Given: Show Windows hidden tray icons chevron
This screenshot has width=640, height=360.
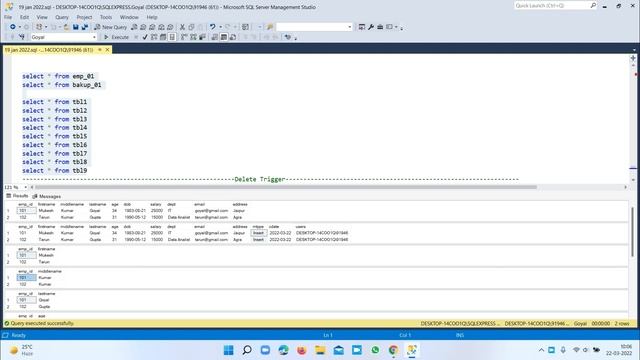Looking at the screenshot, I should point(541,350).
